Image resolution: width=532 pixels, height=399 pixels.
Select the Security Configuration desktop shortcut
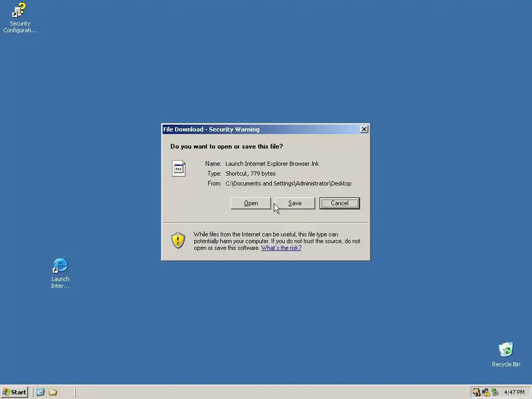tap(20, 18)
